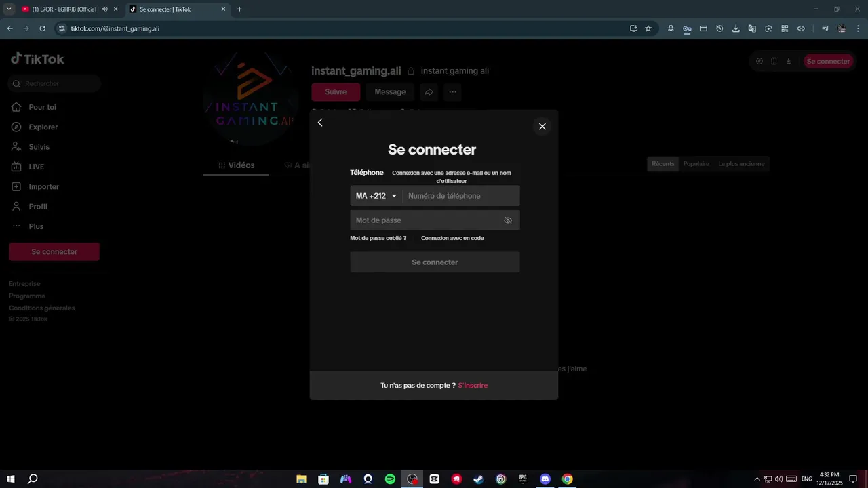Viewport: 868px width, 488px height.
Task: Open the Conditions générales footer link
Action: [42, 308]
